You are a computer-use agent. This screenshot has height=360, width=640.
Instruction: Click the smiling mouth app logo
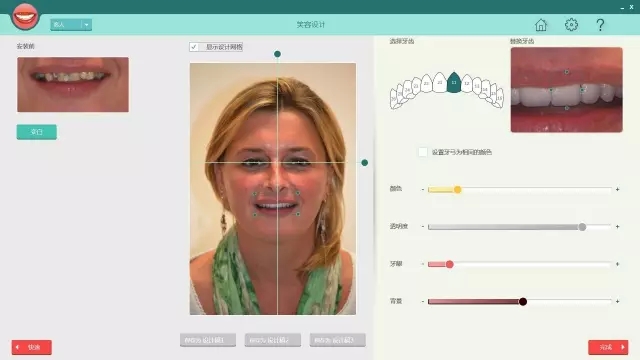tap(25, 16)
